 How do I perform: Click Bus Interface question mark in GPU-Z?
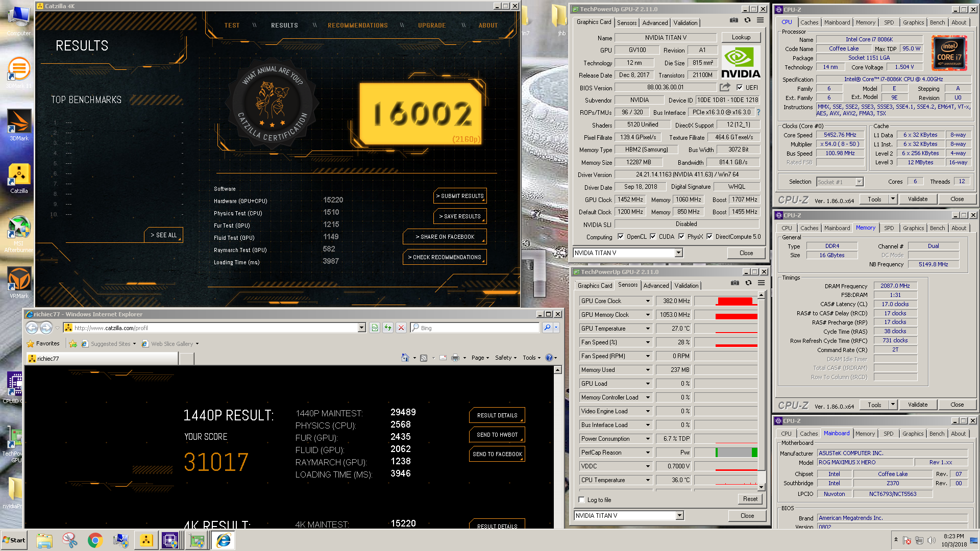click(x=758, y=112)
